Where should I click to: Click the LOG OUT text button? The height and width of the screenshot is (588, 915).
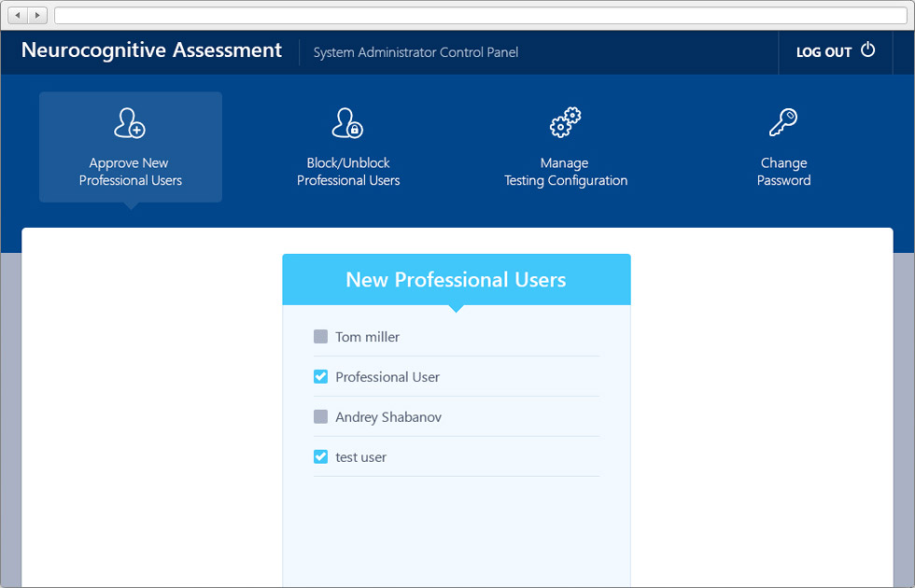point(823,52)
